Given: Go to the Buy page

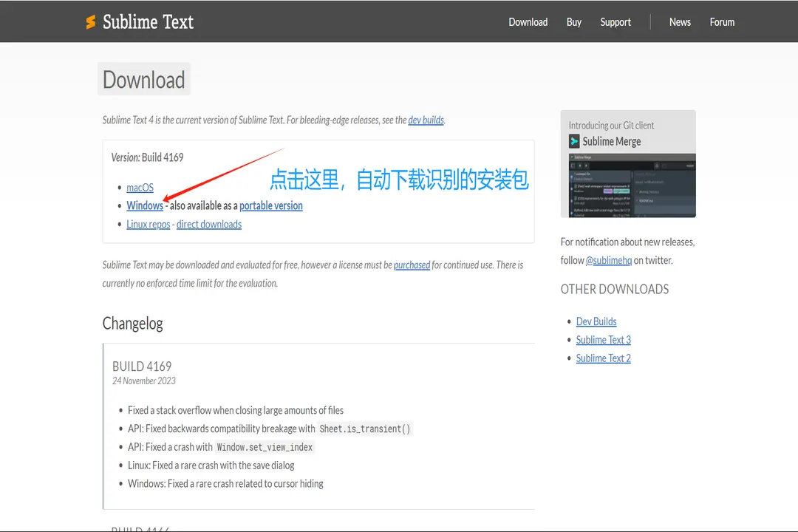Looking at the screenshot, I should pos(574,22).
